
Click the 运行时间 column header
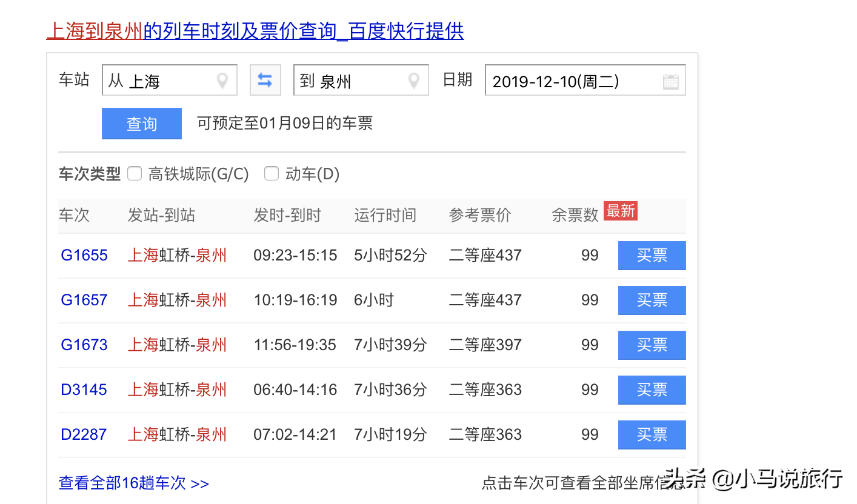(x=385, y=215)
